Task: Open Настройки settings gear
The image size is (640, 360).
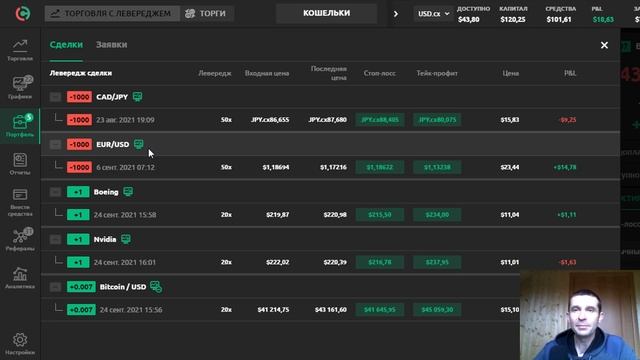Action: [20, 344]
